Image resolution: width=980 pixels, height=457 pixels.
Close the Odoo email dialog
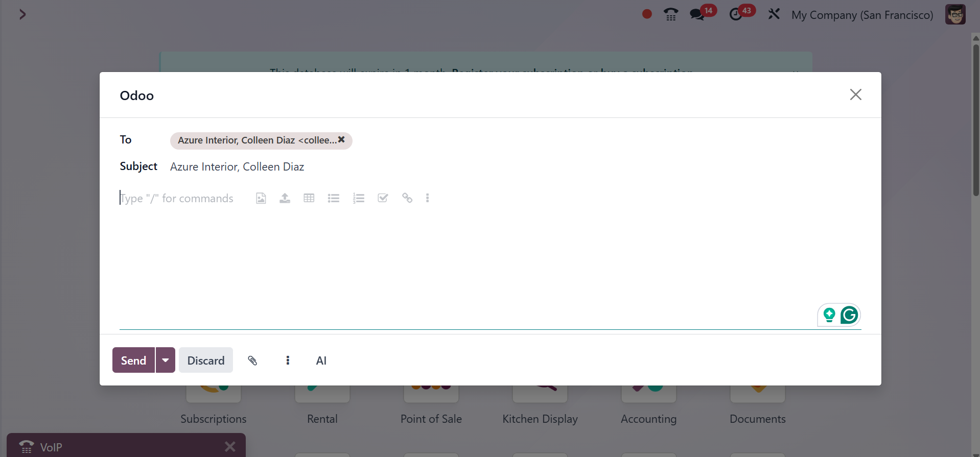coord(855,94)
